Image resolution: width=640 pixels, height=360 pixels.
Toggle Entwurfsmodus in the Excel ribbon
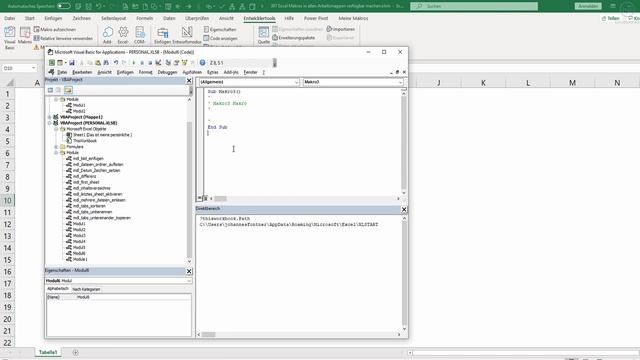point(187,35)
